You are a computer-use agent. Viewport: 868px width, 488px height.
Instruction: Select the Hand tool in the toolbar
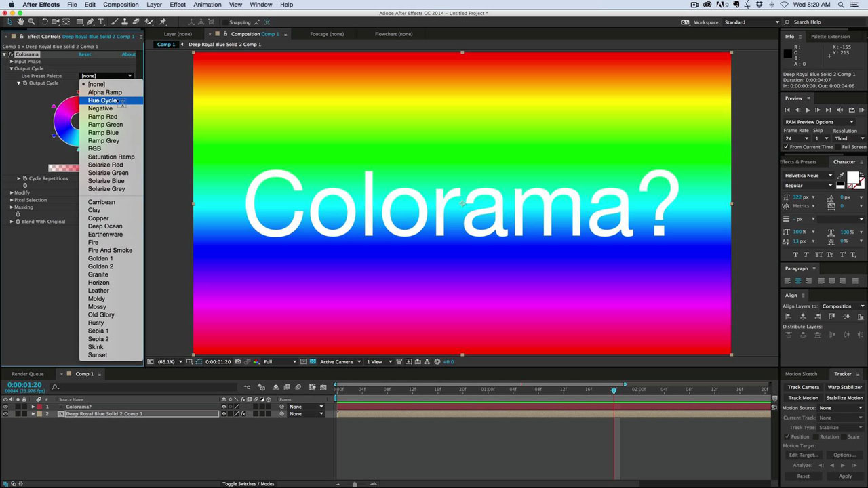coord(20,22)
